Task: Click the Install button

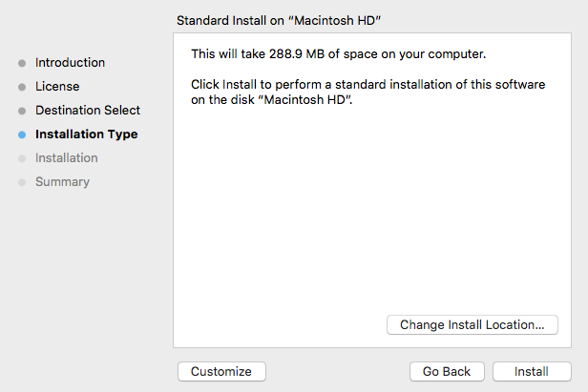Action: (x=531, y=371)
